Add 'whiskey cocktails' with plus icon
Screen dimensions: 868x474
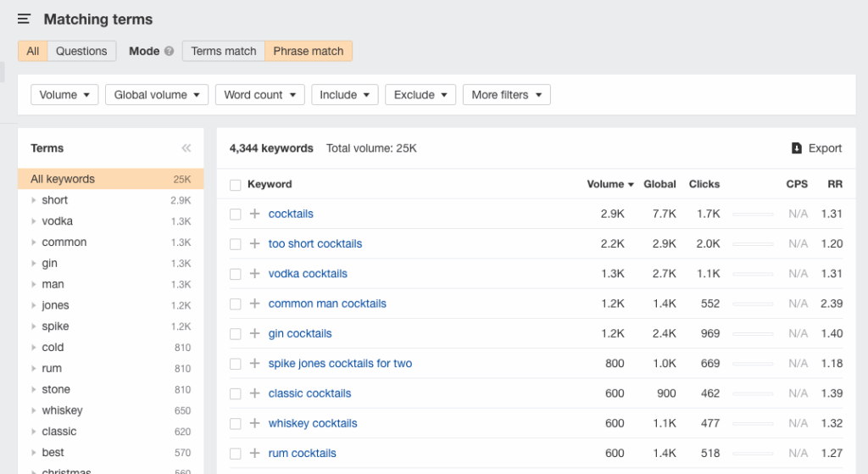point(254,423)
